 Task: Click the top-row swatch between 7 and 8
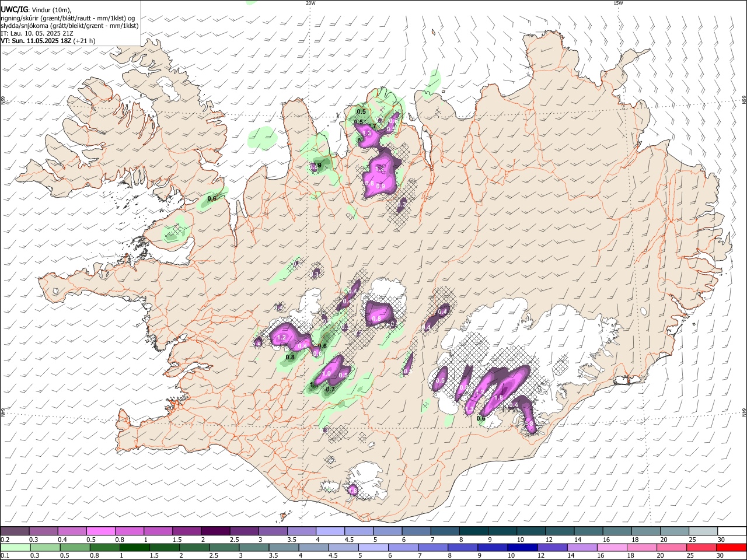444,531
